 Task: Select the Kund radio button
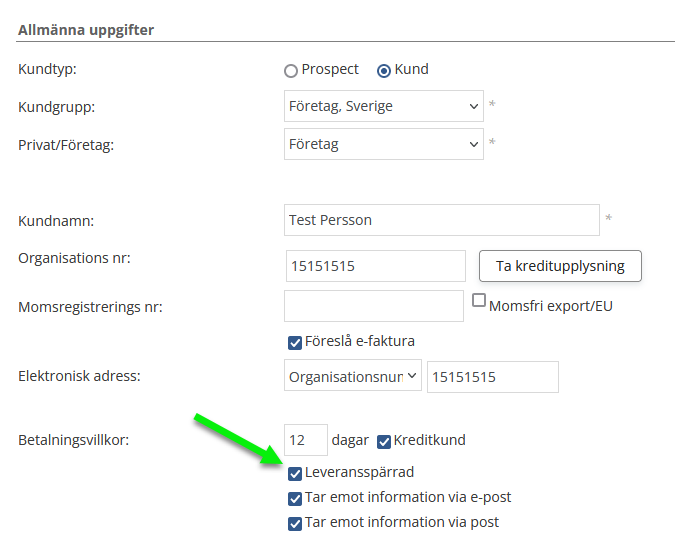(x=384, y=71)
